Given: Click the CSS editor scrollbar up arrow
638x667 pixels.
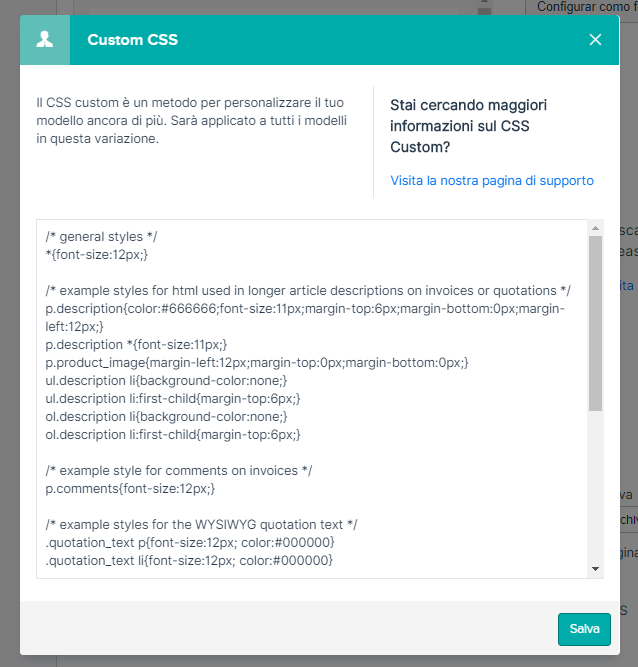Looking at the screenshot, I should [x=595, y=228].
